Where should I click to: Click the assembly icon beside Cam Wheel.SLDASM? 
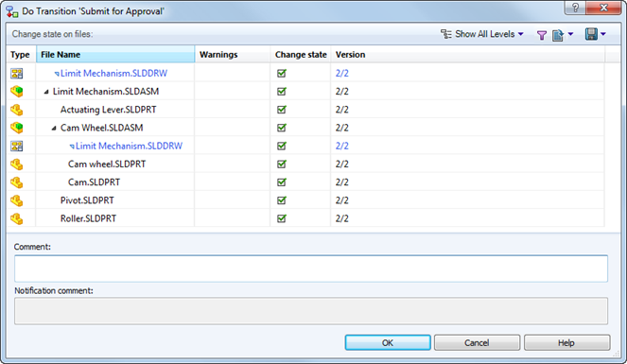[17, 128]
